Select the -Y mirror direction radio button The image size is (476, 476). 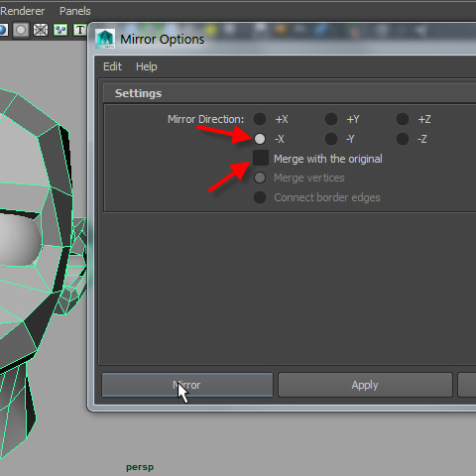tap(331, 139)
